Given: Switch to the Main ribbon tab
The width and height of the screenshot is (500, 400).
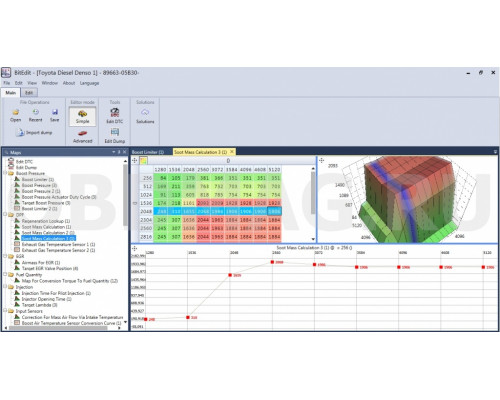Looking at the screenshot, I should (11, 93).
